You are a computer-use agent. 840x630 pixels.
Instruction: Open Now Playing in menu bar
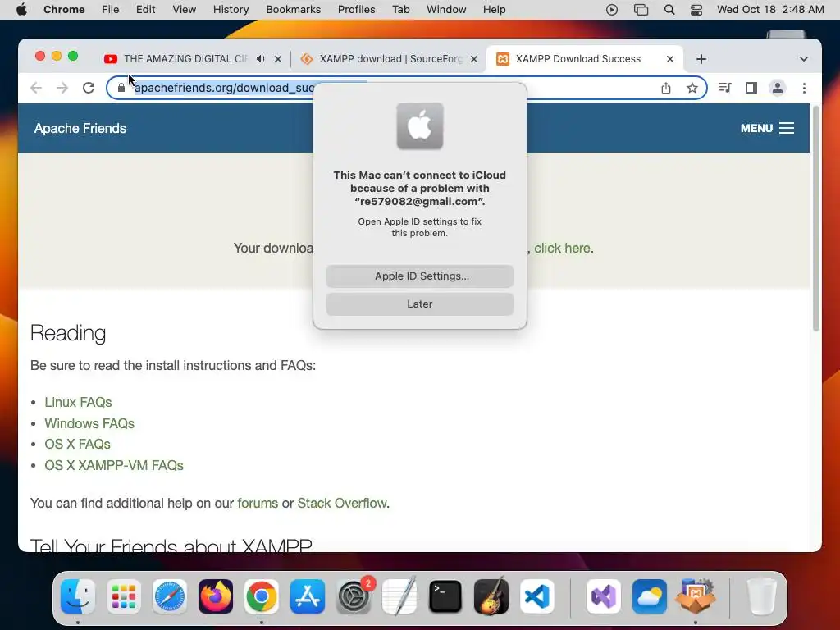point(612,10)
